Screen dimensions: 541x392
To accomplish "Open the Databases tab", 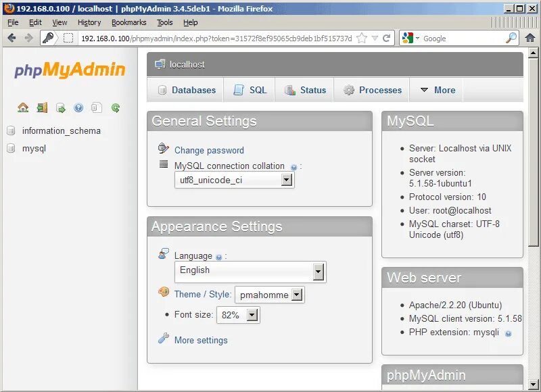I will tap(187, 90).
